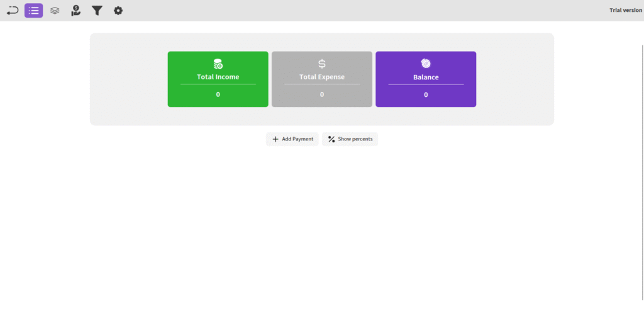Screen dimensions: 644x318
Task: Toggle Show percents
Action: pyautogui.click(x=350, y=139)
